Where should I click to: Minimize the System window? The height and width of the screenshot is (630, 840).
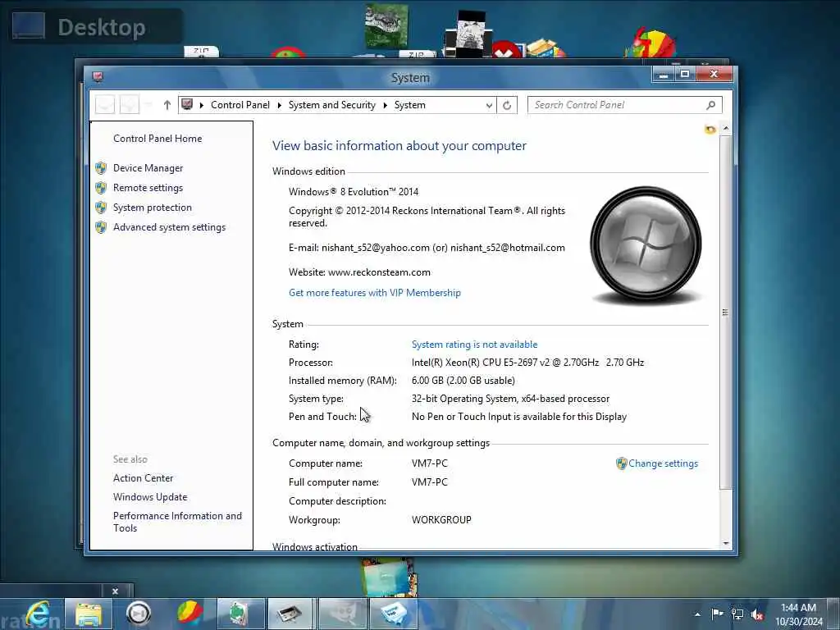(663, 75)
